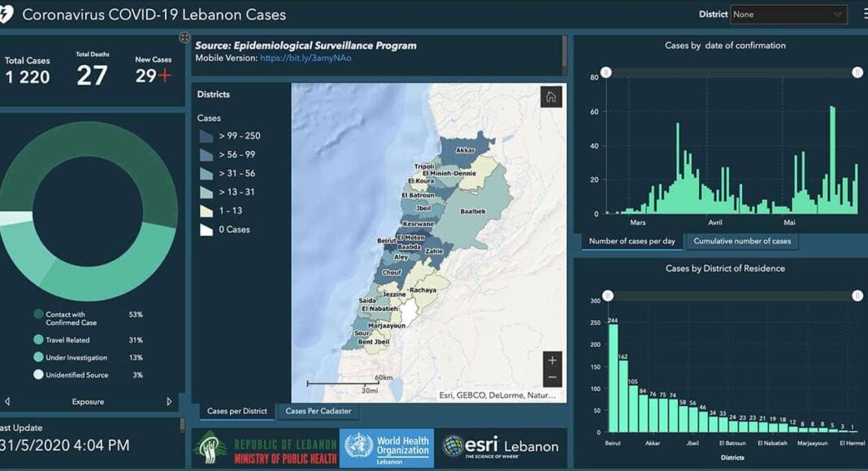Open the District dropdown showing None
This screenshot has width=868, height=471.
coord(788,15)
